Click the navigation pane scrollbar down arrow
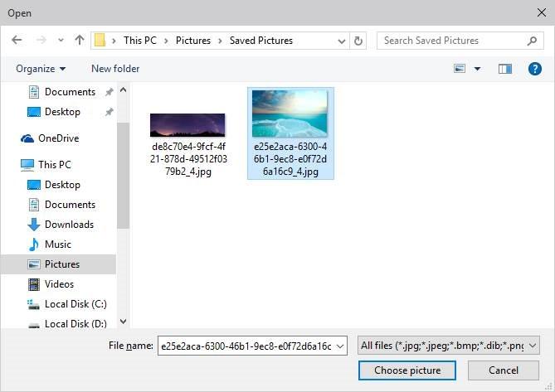Screen dimensions: 555x392 (x=123, y=322)
